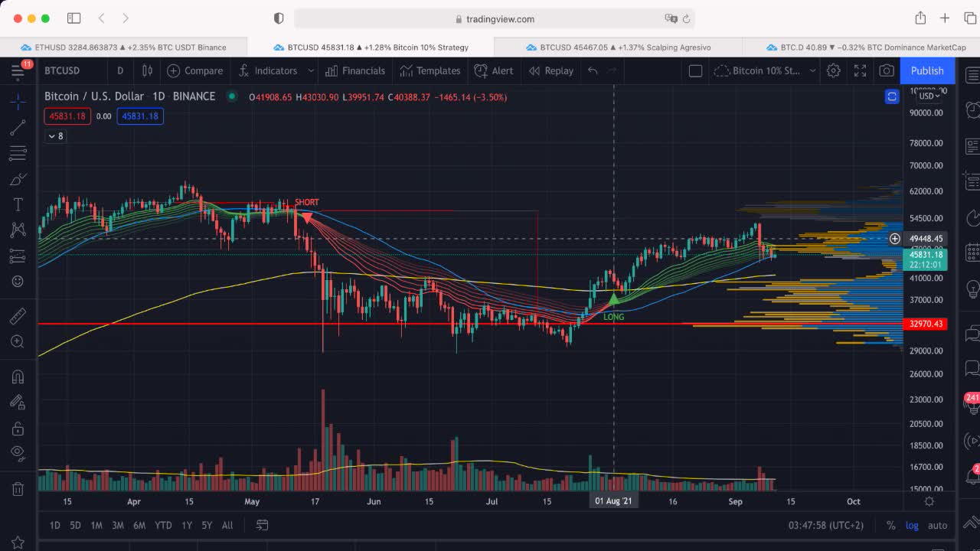
Task: Open the candlestick chart style selector
Action: [x=147, y=70]
